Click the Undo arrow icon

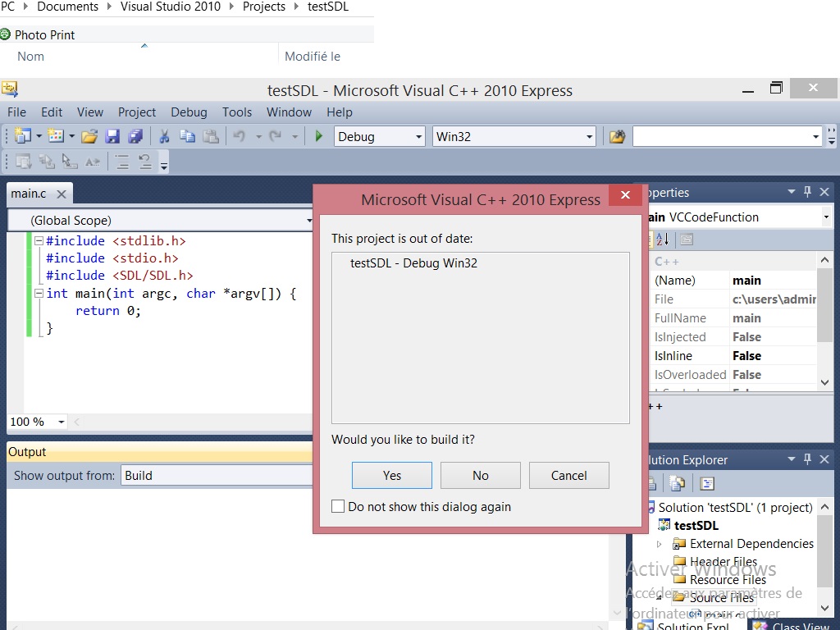pyautogui.click(x=239, y=137)
